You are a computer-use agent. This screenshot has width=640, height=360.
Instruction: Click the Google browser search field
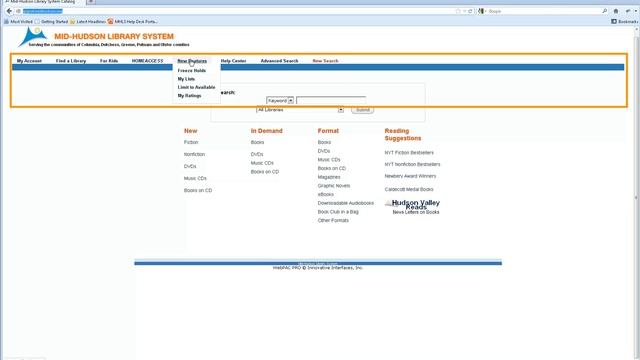coord(544,11)
